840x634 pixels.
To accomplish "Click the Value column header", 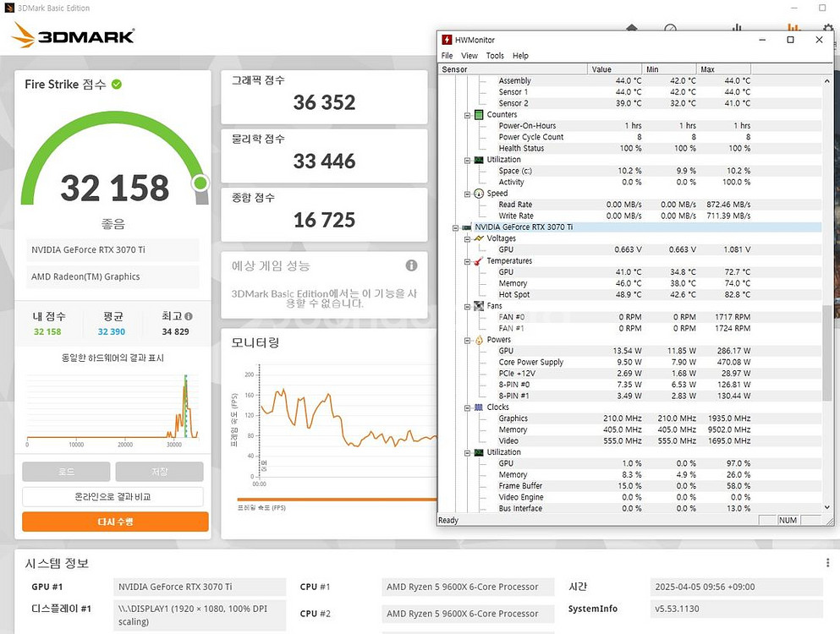I will point(614,69).
